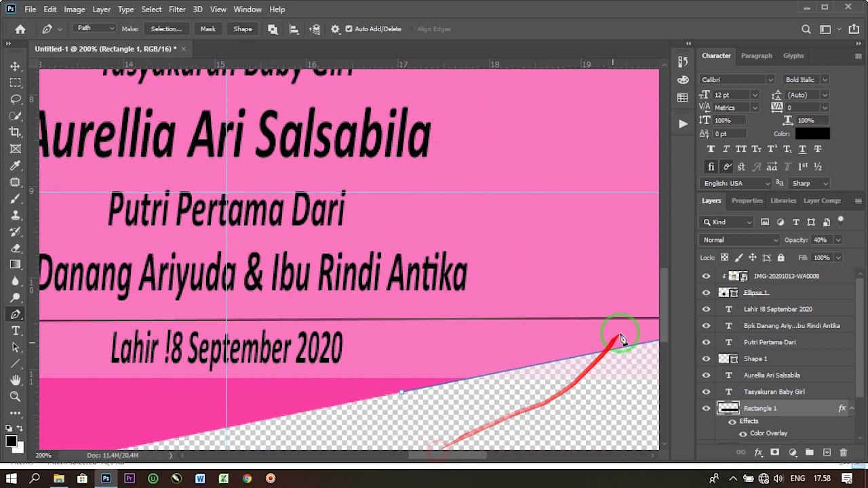Hide the Shape 1 layer
This screenshot has width=868, height=488.
pos(706,359)
